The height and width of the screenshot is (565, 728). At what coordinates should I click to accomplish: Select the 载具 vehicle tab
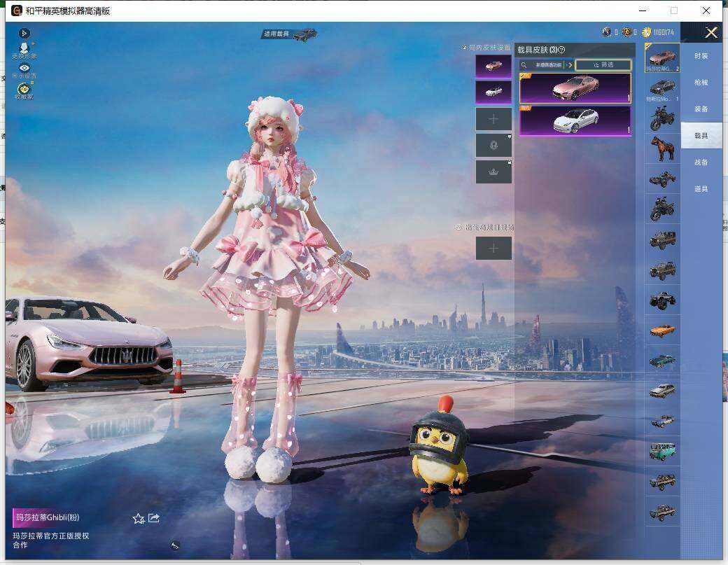point(701,136)
